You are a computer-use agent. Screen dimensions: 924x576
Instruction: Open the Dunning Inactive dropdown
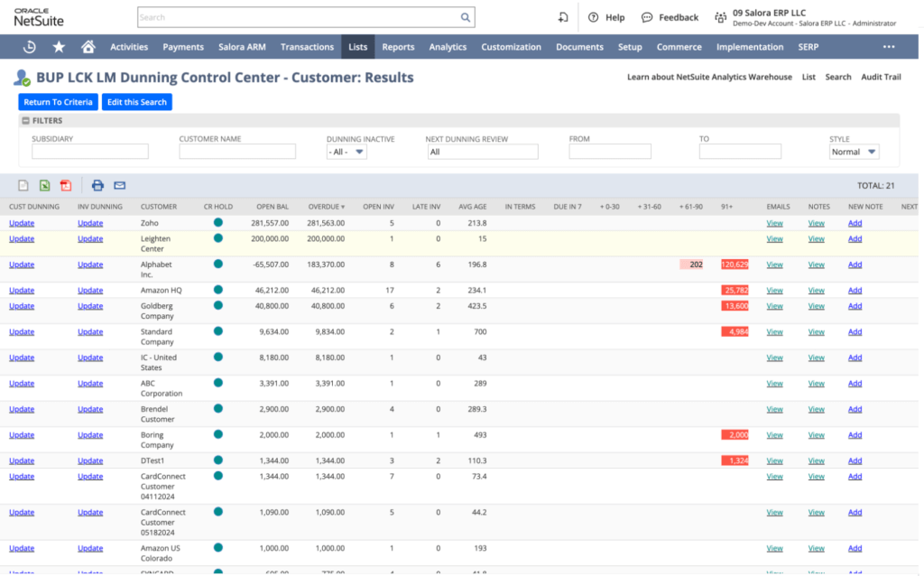click(x=346, y=153)
